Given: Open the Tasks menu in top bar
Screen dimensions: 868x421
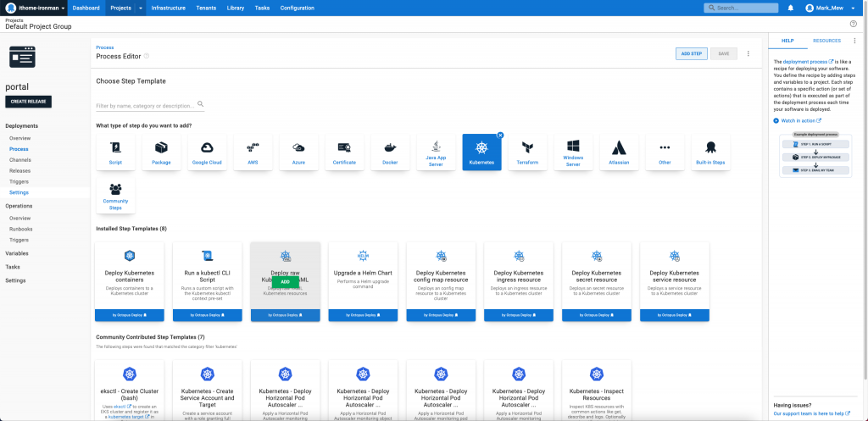Looking at the screenshot, I should 262,8.
